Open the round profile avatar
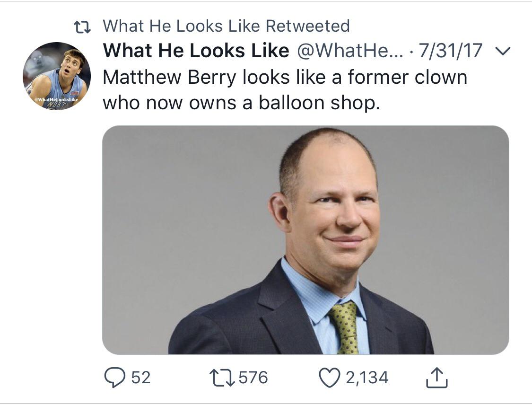Viewport: 532px width, 405px height. (x=57, y=76)
